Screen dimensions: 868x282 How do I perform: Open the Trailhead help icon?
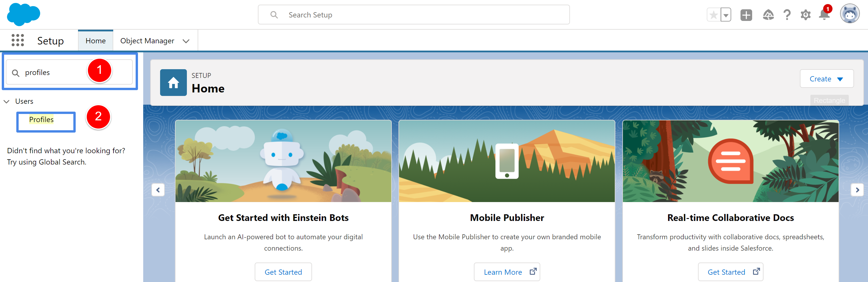769,15
